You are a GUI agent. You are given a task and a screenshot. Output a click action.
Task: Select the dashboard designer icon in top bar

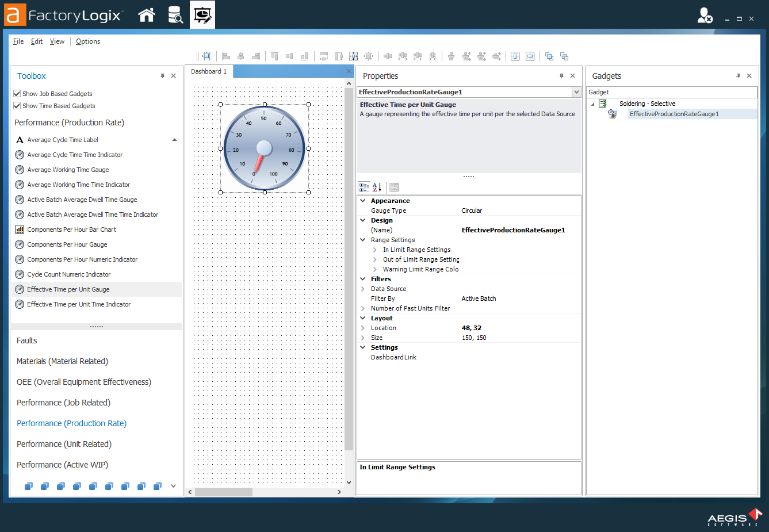(x=202, y=14)
